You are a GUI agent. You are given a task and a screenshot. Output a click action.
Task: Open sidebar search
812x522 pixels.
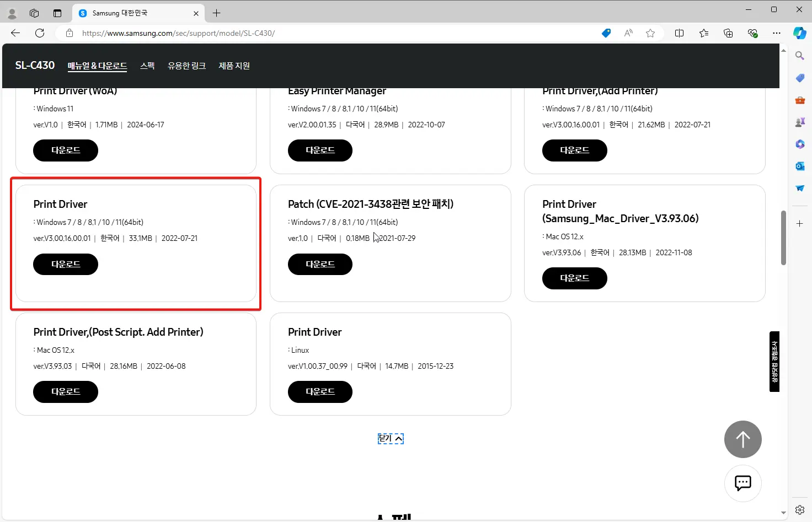(800, 56)
